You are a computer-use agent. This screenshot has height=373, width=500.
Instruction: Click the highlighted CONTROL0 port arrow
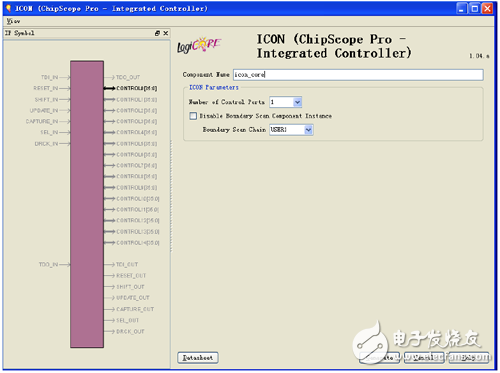pyautogui.click(x=109, y=88)
